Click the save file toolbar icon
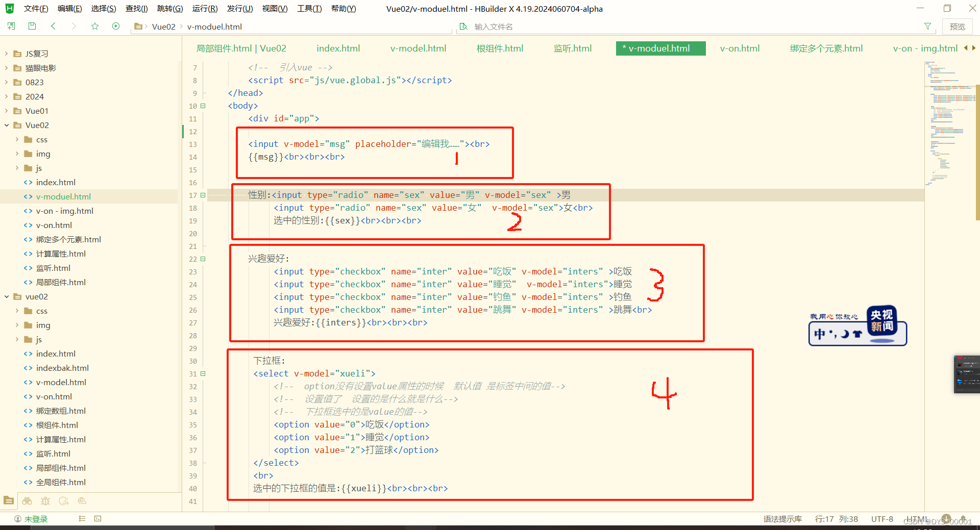980x530 pixels. coord(32,26)
